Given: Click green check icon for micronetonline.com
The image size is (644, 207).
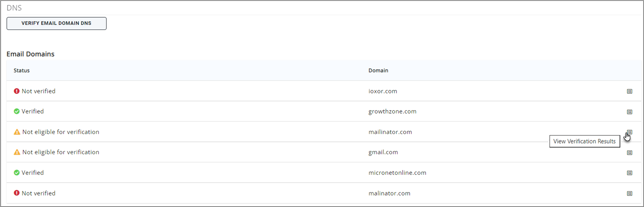Looking at the screenshot, I should pos(16,173).
